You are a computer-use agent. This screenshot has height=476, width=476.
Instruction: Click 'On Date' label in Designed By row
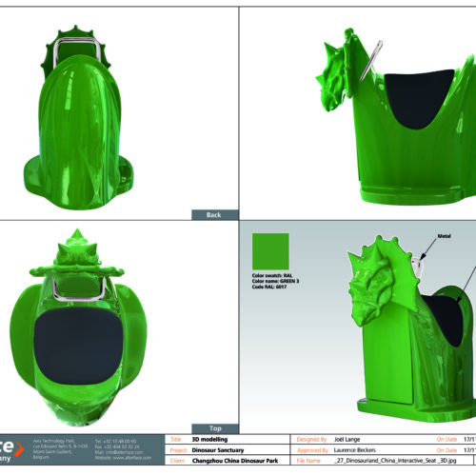[x=446, y=439]
